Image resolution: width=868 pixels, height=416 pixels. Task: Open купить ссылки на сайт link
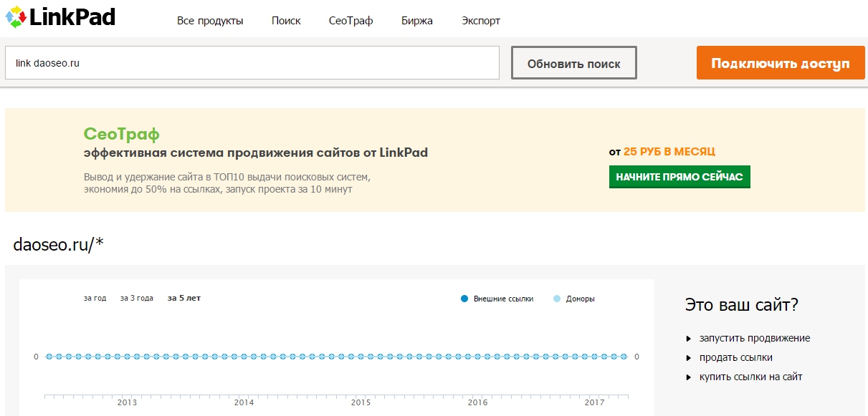pos(750,377)
